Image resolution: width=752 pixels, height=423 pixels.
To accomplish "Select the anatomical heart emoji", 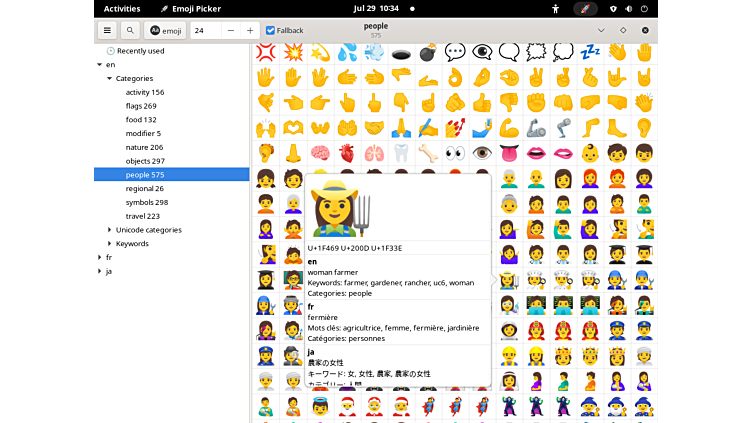I will click(x=346, y=153).
